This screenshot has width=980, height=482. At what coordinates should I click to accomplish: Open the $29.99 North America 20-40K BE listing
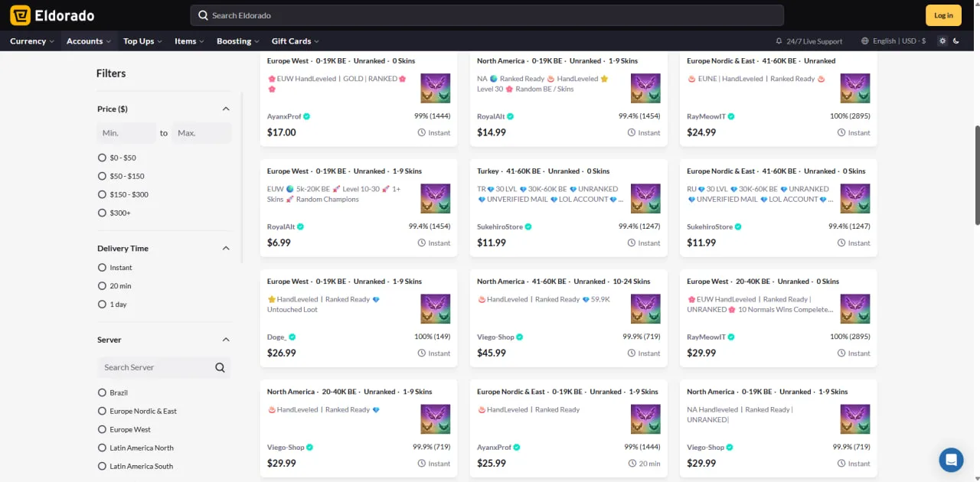[x=359, y=428]
